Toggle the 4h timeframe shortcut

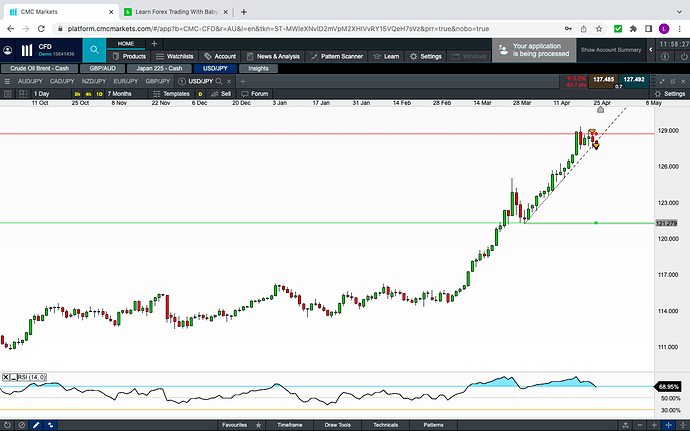point(90,93)
